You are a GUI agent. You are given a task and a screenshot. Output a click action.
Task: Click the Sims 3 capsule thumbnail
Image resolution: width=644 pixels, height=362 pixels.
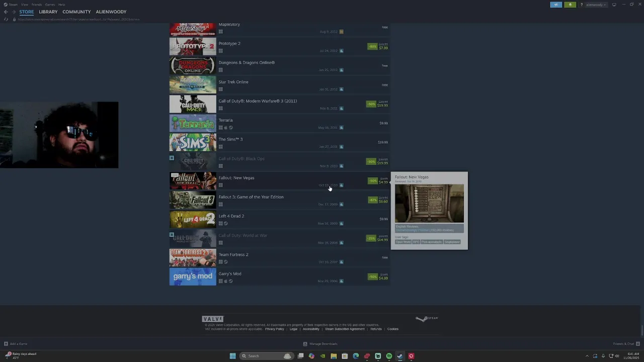(x=193, y=142)
